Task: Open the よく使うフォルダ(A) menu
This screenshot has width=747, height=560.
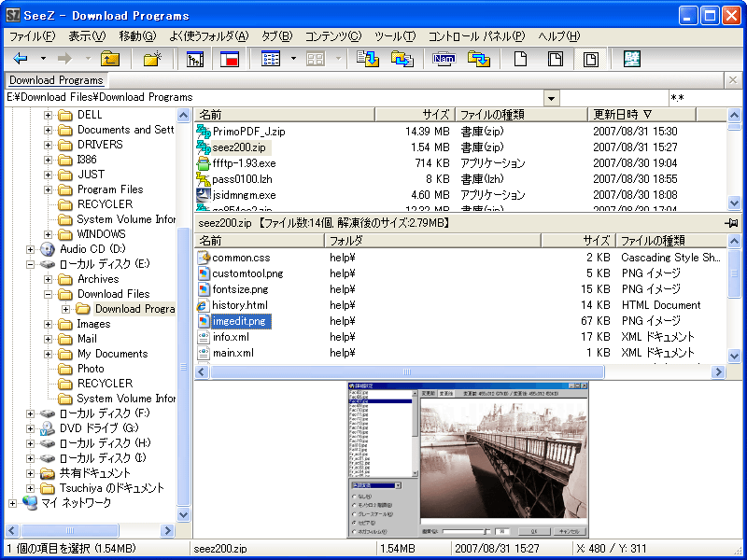Action: pos(208,36)
